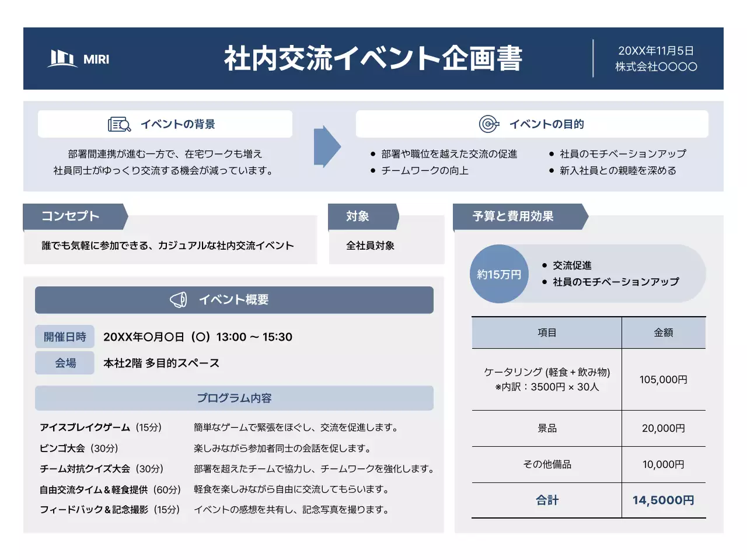Select the megaphone icon in イベント概要 header

pos(179,300)
